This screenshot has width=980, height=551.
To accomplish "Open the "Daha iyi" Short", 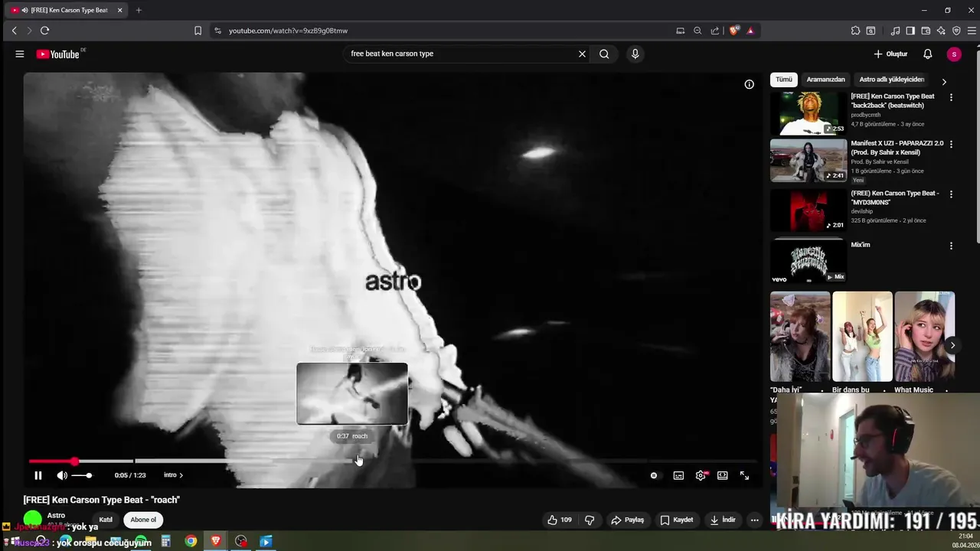I will [800, 336].
